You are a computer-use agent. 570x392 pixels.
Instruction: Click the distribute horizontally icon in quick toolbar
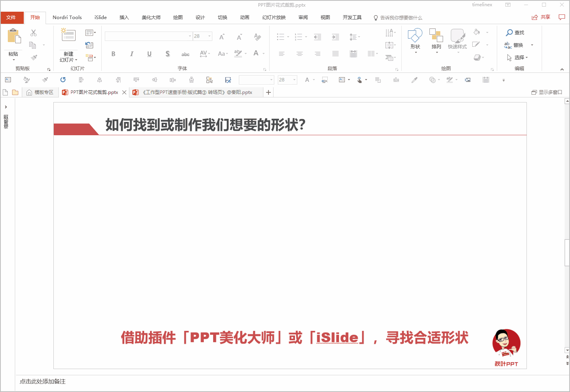coord(173,80)
